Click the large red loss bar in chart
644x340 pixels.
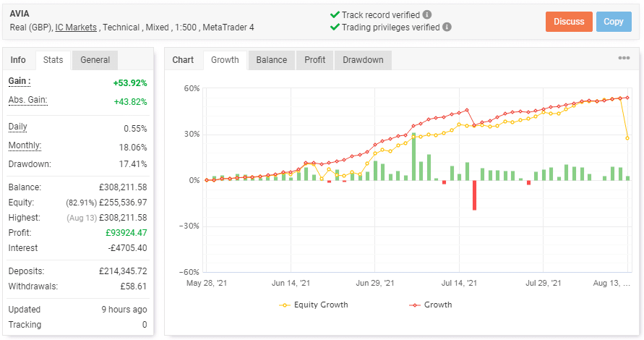(x=475, y=195)
